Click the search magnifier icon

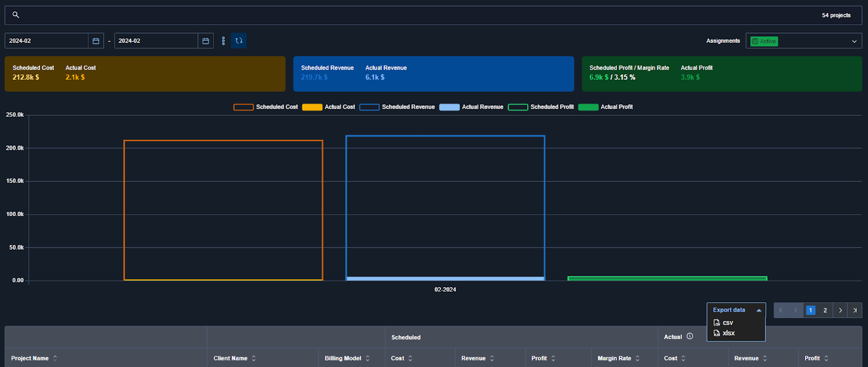coord(16,15)
